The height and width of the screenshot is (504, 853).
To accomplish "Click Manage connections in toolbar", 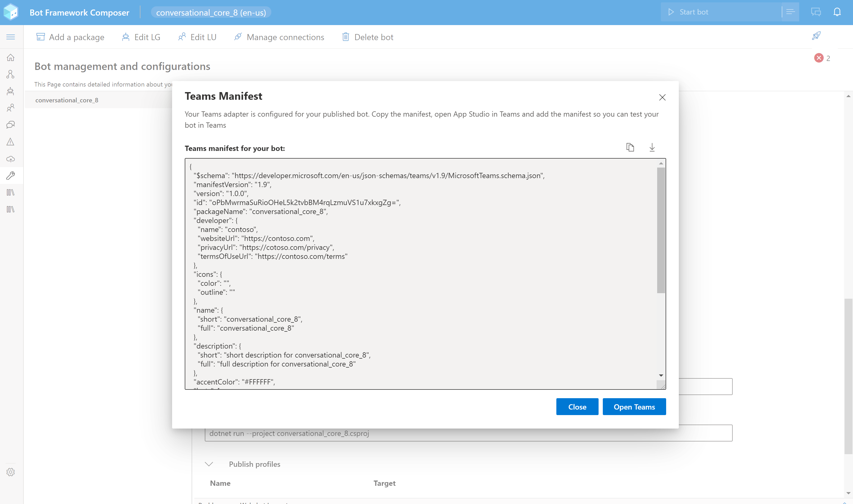I will [279, 37].
